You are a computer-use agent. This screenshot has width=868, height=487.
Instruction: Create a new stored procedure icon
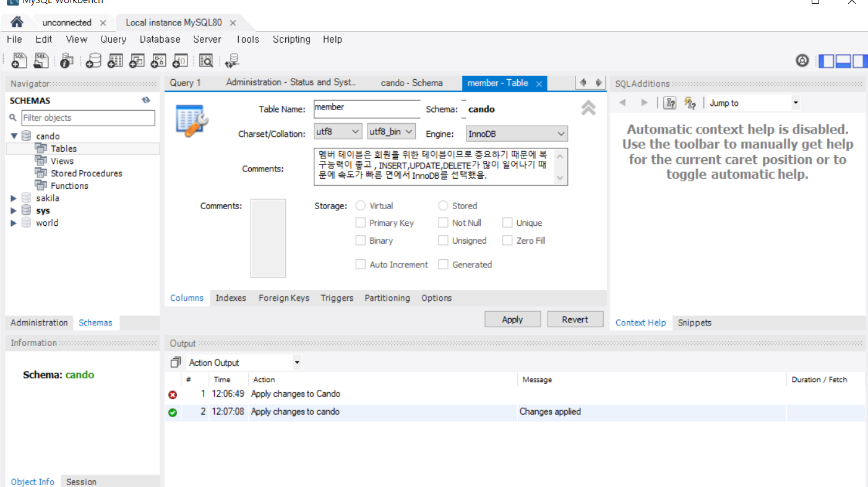point(159,61)
